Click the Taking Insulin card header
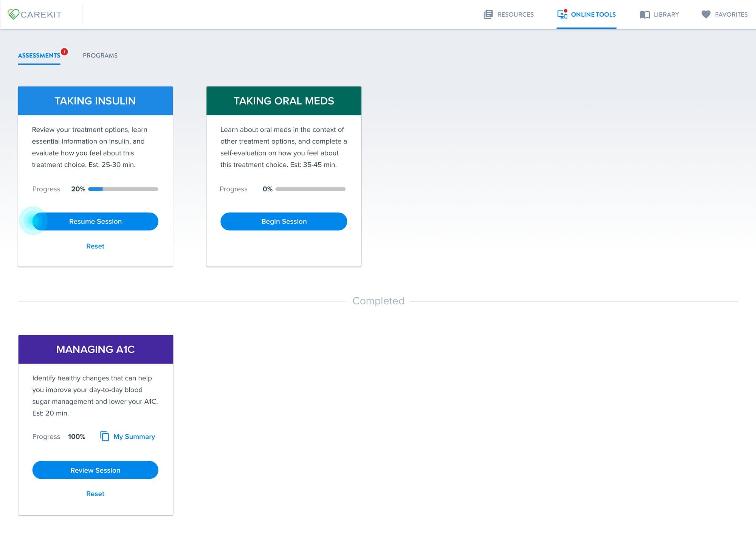 [x=95, y=101]
